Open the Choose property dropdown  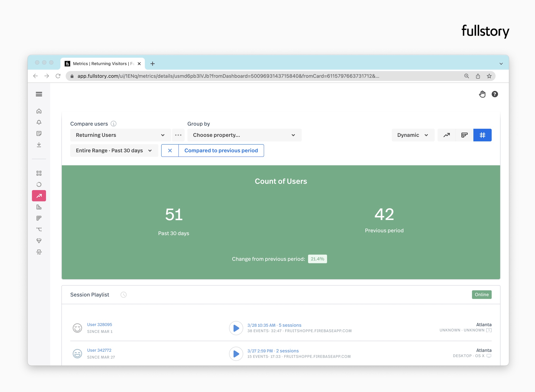(244, 135)
